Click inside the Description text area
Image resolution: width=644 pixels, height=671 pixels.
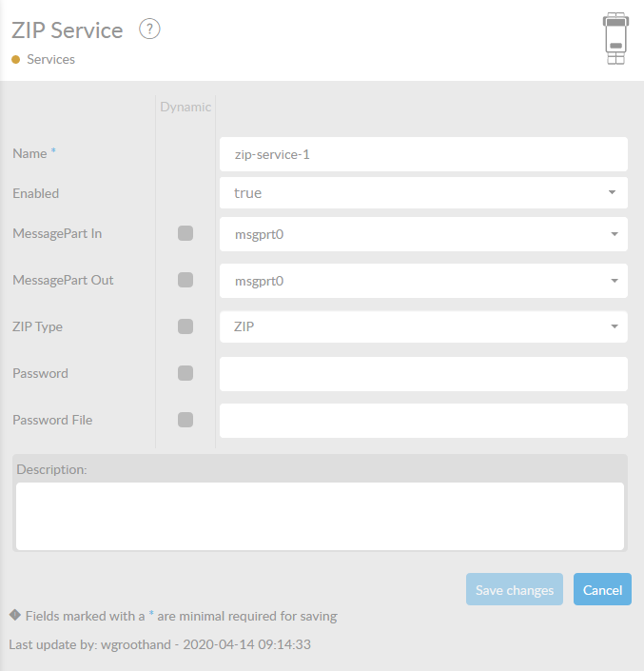[x=320, y=516]
